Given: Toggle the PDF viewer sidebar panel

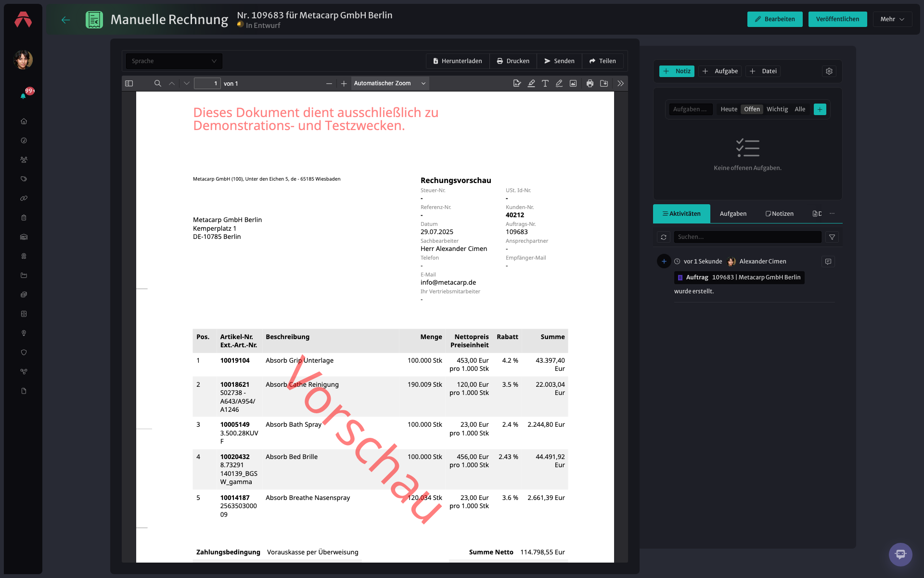Looking at the screenshot, I should point(129,83).
